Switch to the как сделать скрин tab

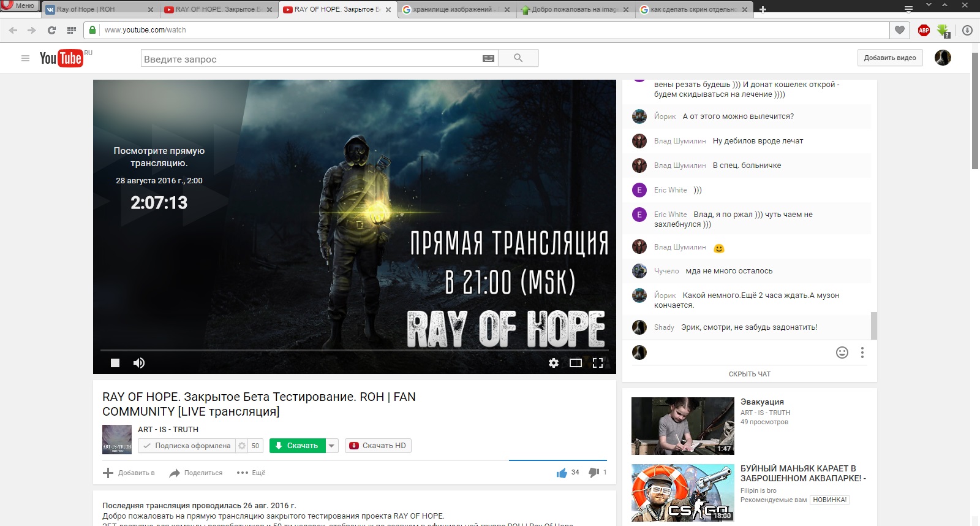693,9
